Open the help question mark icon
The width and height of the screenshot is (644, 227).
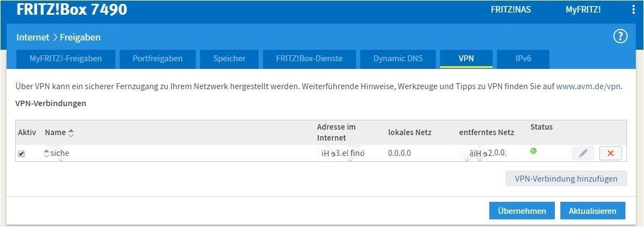(x=620, y=37)
